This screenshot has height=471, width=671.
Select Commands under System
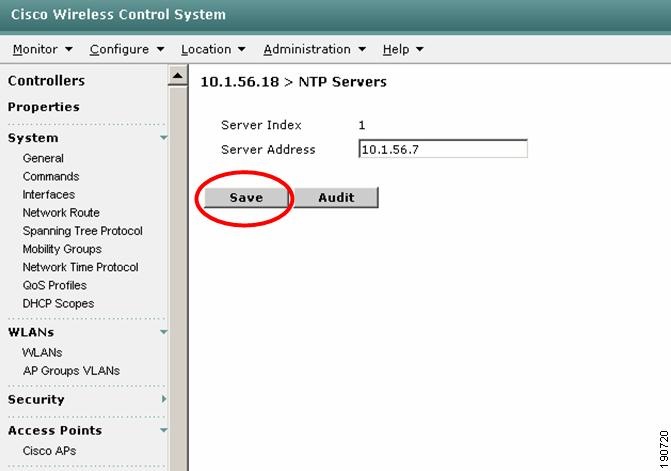(51, 176)
